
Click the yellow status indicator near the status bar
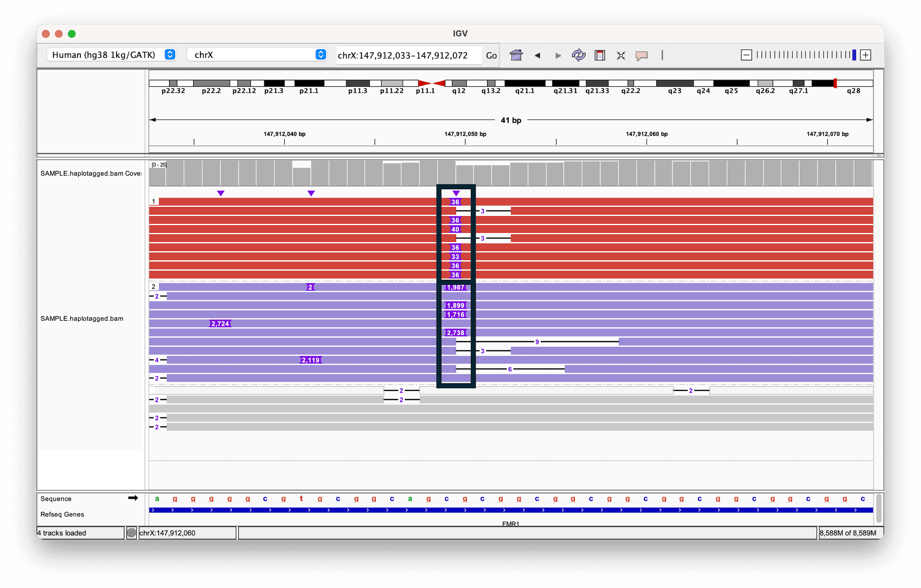(x=131, y=532)
